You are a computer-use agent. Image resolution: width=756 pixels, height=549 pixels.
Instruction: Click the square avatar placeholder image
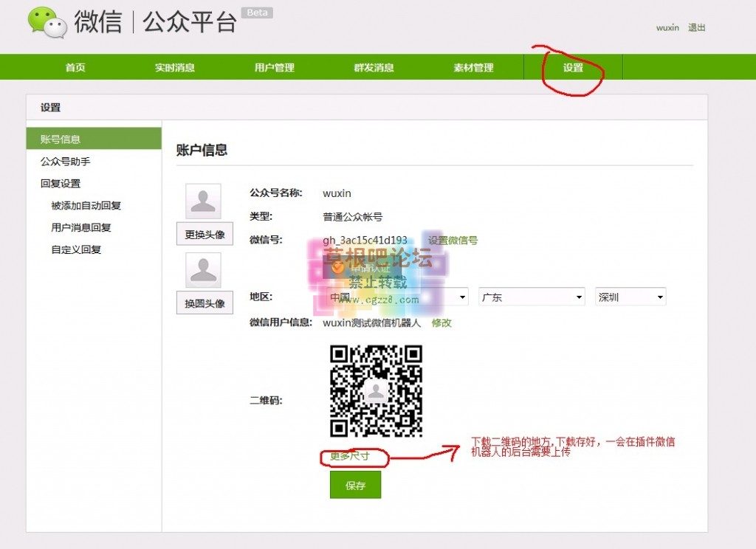click(x=203, y=199)
